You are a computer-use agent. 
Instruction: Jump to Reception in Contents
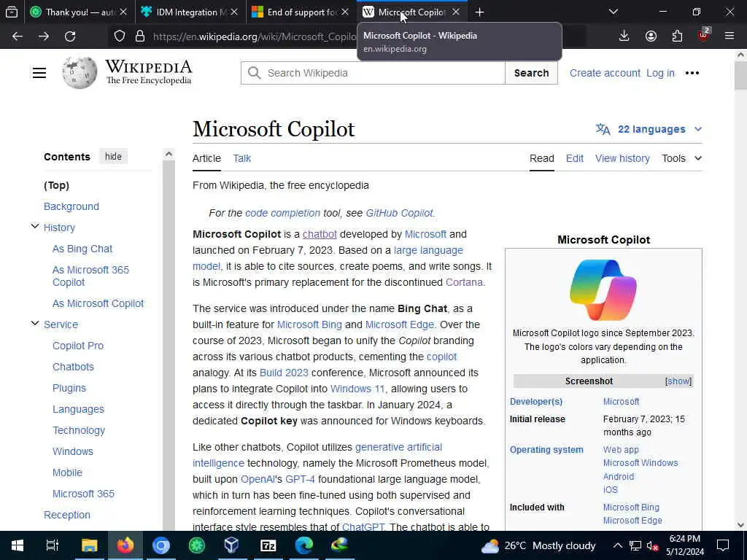(x=66, y=515)
